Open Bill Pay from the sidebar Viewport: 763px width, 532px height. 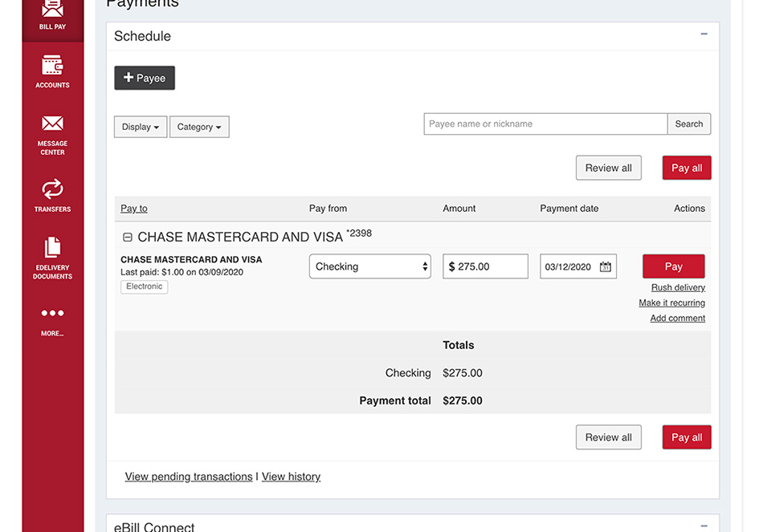52,14
